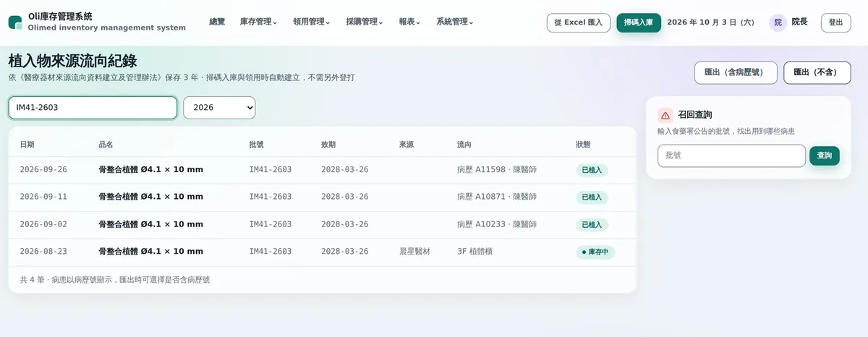Click the 從 Excel 匯入 button
This screenshot has width=868, height=337.
tap(578, 22)
